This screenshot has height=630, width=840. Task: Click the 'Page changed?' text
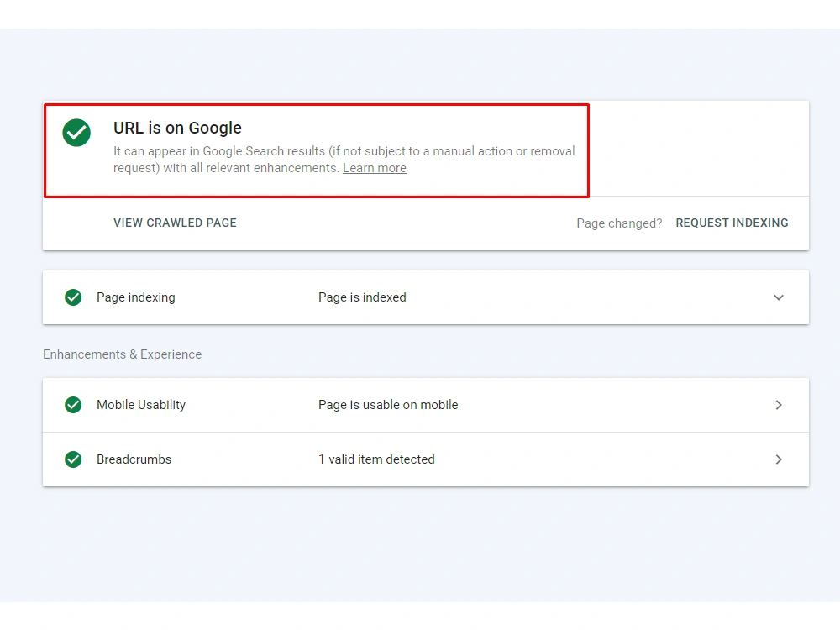619,223
